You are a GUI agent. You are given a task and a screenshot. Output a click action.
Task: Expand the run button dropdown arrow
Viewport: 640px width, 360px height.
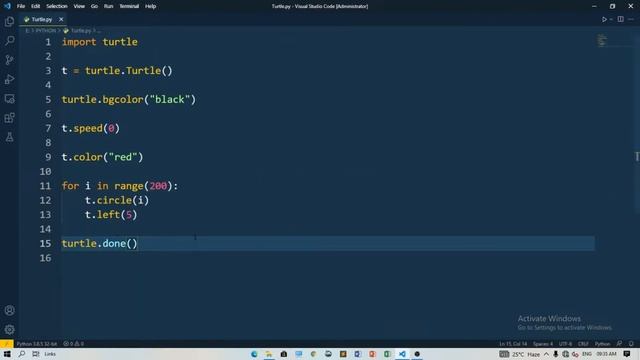pos(611,19)
